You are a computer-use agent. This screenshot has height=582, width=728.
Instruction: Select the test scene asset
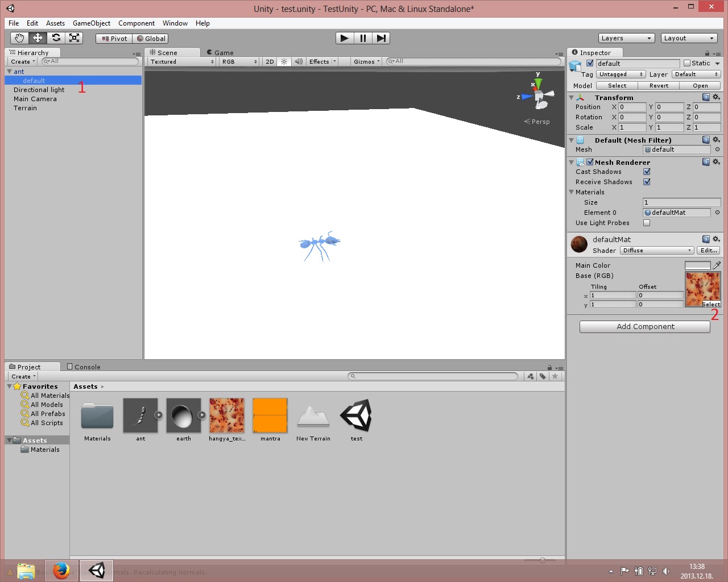pyautogui.click(x=357, y=419)
